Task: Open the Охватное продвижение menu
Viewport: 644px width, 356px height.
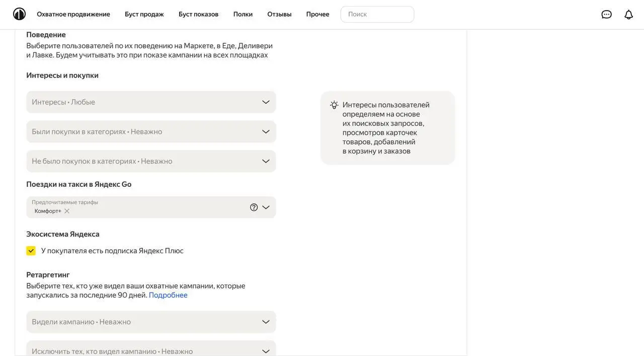Action: (73, 14)
